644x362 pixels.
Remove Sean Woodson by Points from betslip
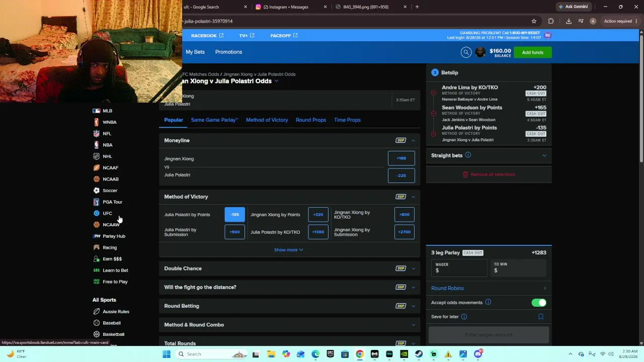(x=433, y=114)
